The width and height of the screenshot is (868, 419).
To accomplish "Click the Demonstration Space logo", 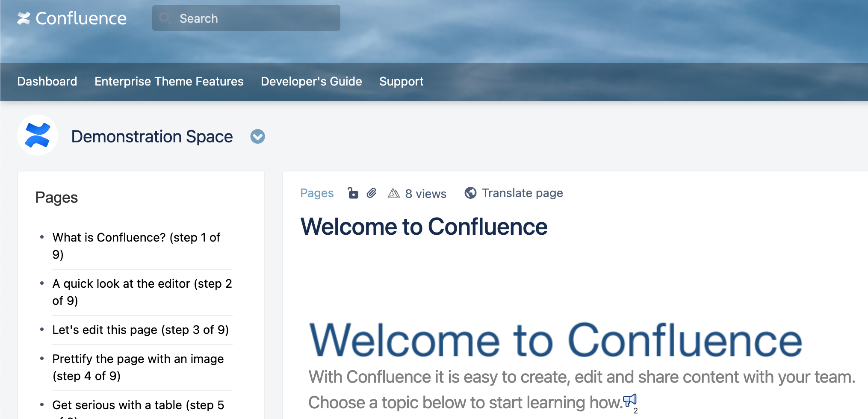I will coord(38,135).
